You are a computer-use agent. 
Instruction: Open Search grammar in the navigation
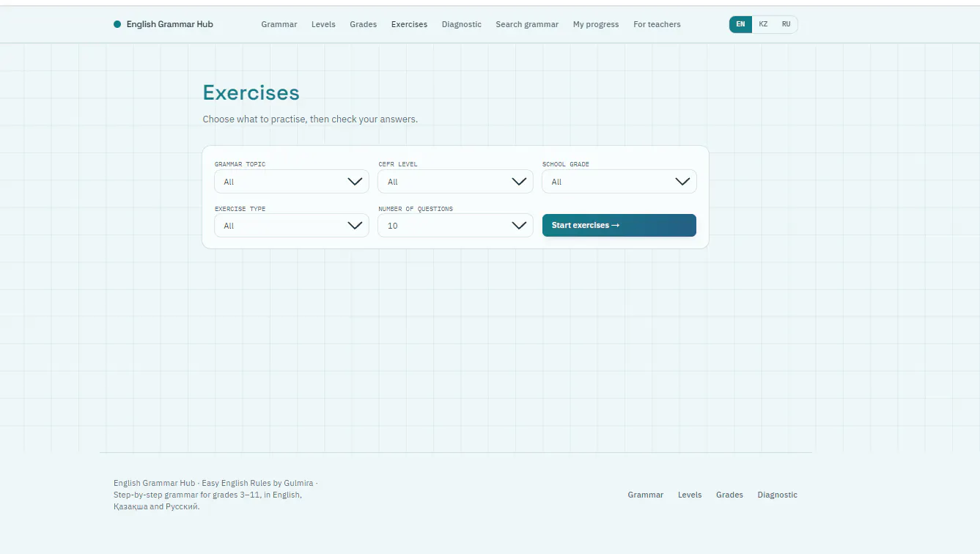point(527,24)
